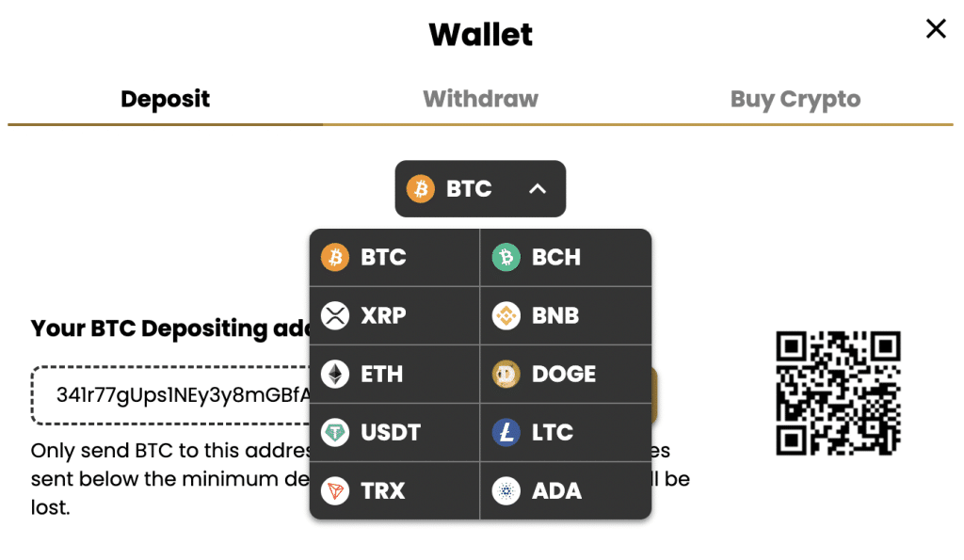
Task: Pick the Dogecoin icon
Action: (x=506, y=374)
